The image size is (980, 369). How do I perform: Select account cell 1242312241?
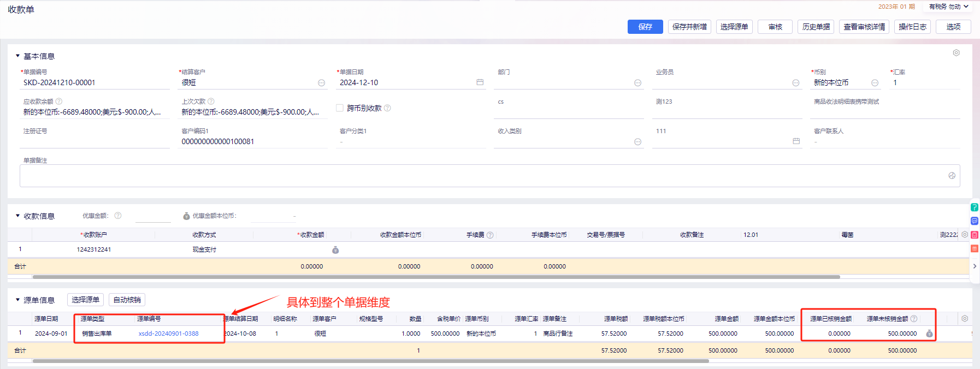click(94, 249)
